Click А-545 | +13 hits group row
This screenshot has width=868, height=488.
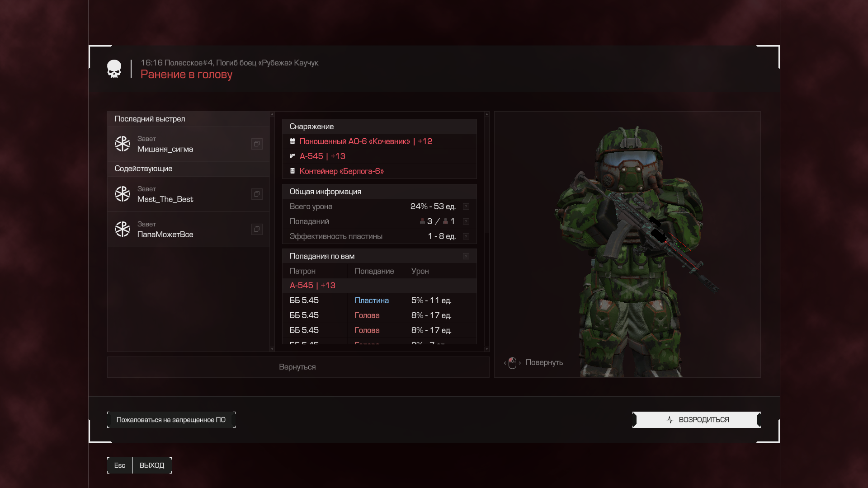pyautogui.click(x=379, y=286)
